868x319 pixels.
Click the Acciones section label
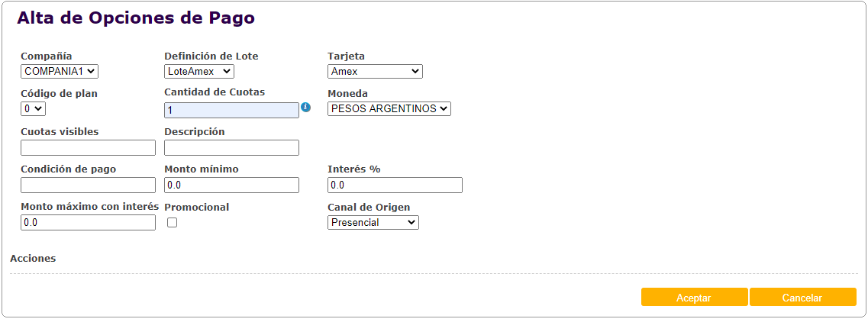coord(33,258)
